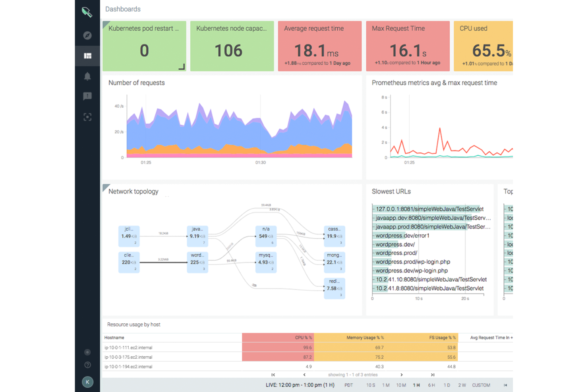
Task: Click the Instana logo at the top
Action: [x=87, y=12]
